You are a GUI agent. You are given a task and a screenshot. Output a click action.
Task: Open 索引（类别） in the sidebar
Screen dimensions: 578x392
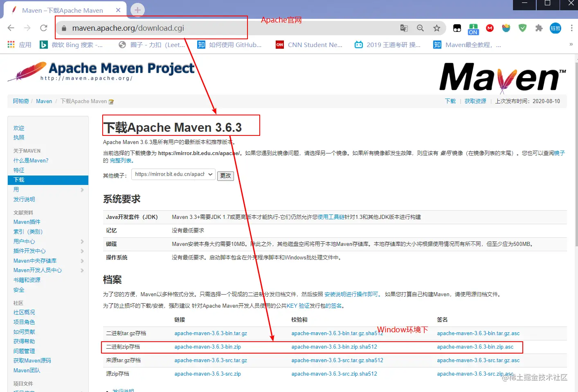tap(28, 232)
